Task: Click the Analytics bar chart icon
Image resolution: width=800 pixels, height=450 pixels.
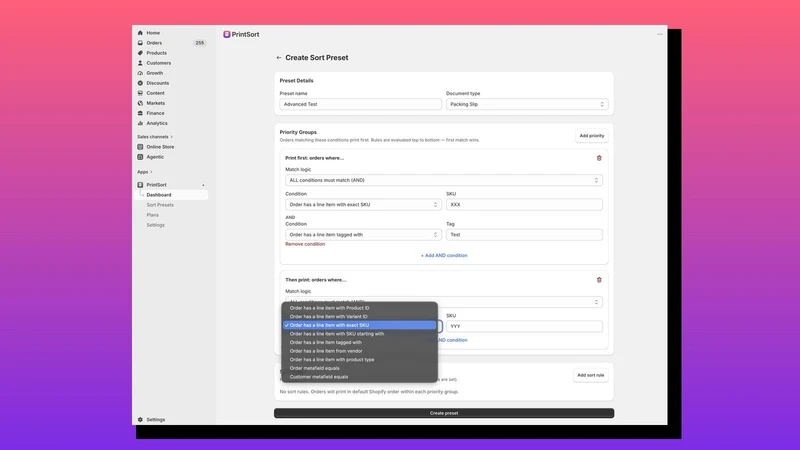Action: [140, 123]
